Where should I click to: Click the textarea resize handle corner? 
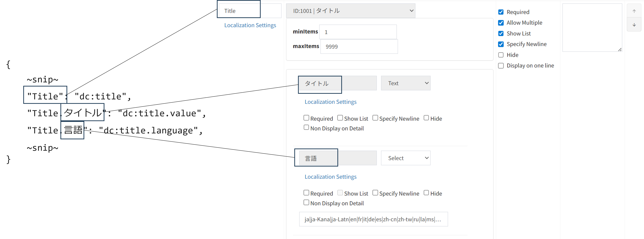[620, 49]
